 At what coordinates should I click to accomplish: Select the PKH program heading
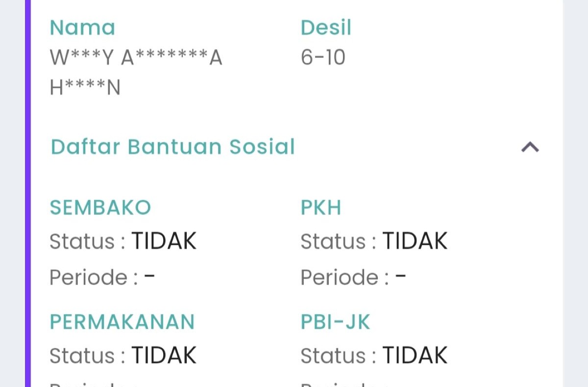tap(321, 207)
